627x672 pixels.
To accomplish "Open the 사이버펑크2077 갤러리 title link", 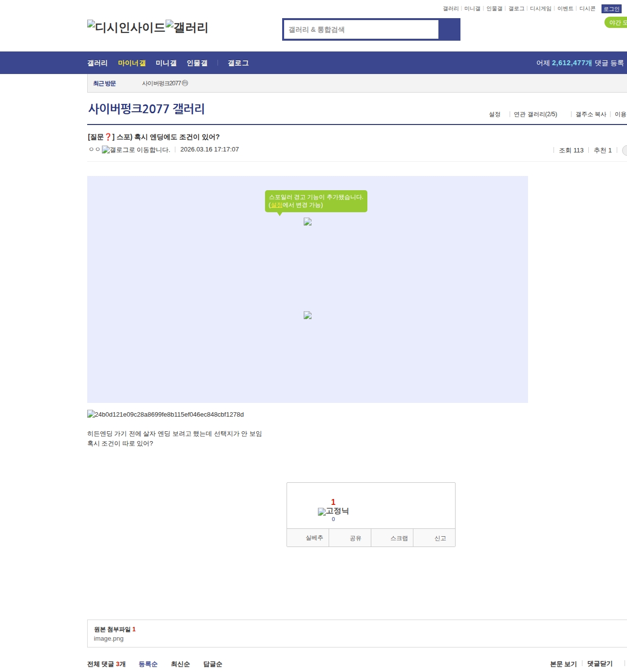I will [146, 109].
